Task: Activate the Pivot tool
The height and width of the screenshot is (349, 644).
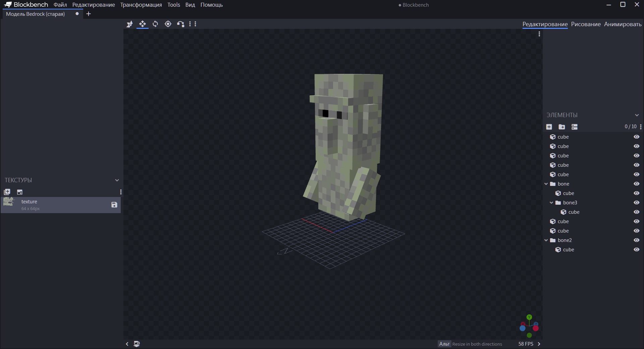Action: [x=168, y=24]
